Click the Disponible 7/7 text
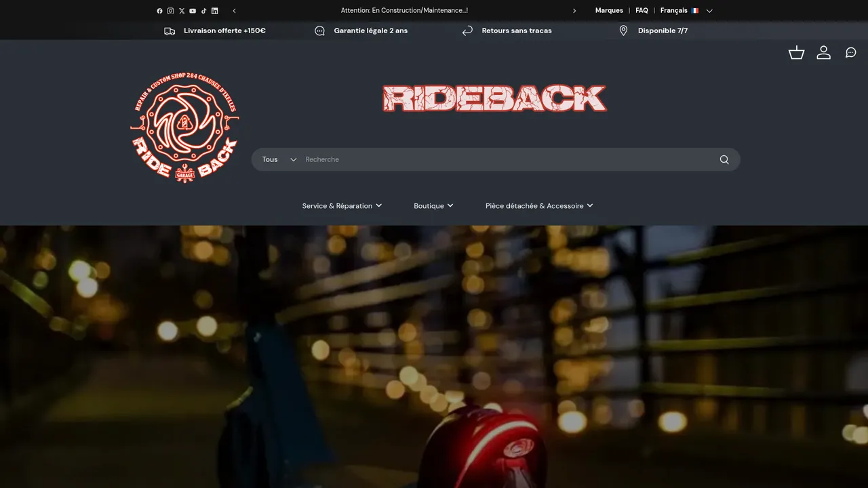 [663, 31]
